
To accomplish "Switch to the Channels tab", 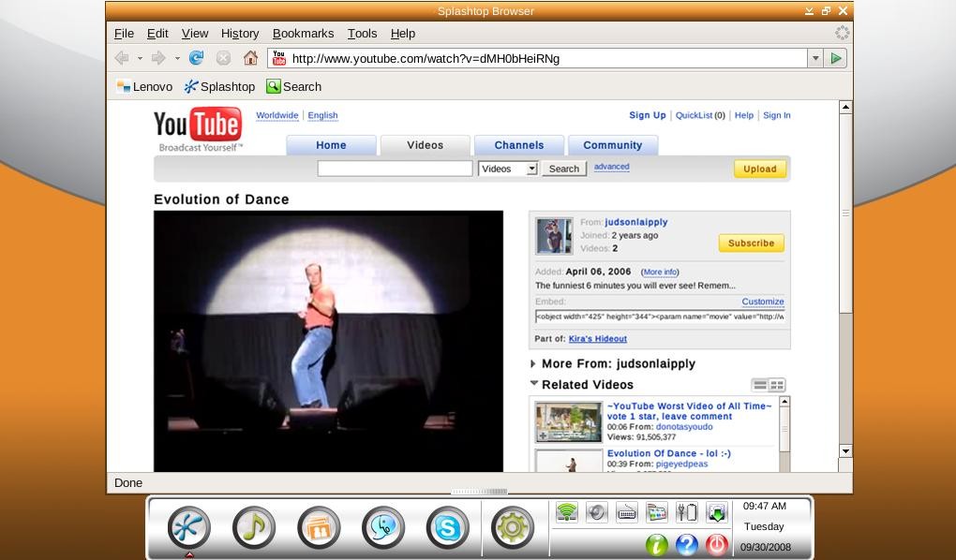I will coord(518,145).
